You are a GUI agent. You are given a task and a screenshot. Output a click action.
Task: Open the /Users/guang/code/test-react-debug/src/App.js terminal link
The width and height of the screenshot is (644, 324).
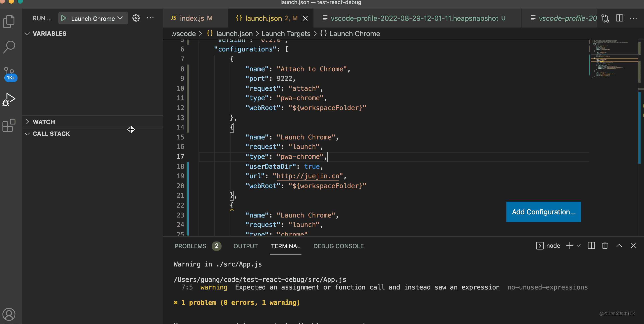pos(260,280)
